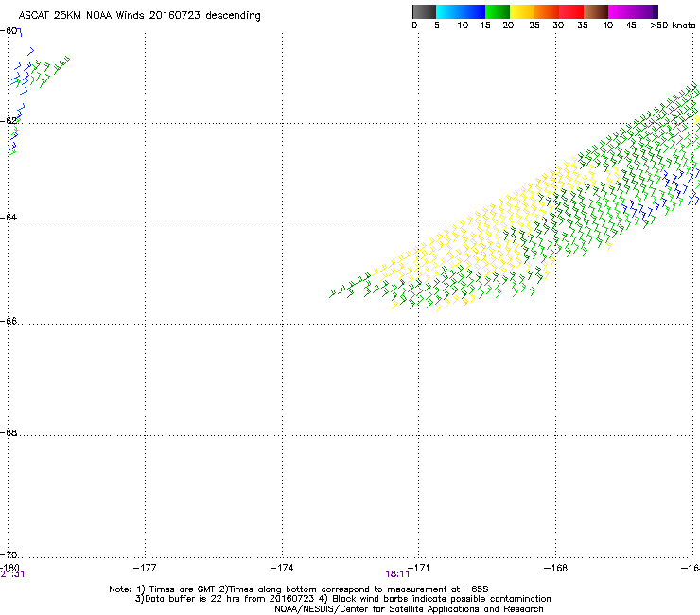Click the -177 longitude axis label
The height and width of the screenshot is (615, 700).
(145, 568)
